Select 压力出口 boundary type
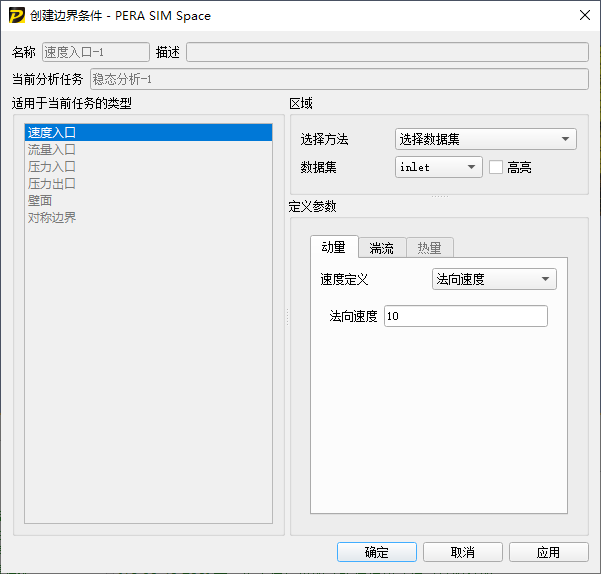 pos(148,184)
